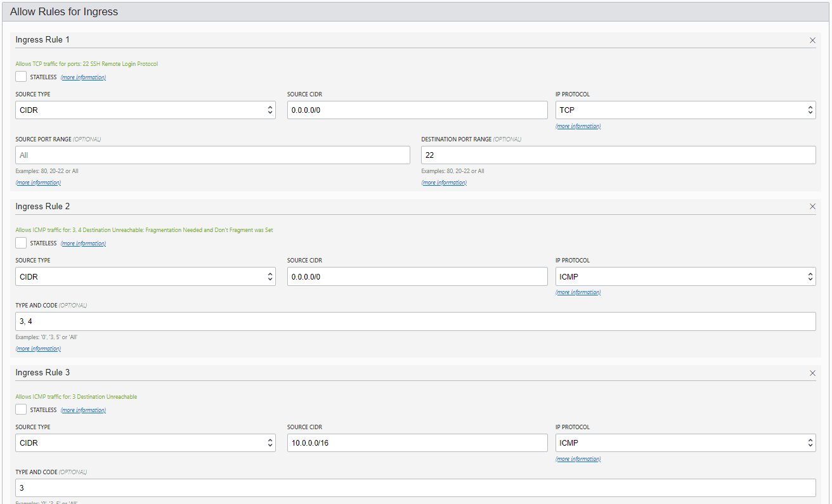View more information under IP Protocol in Rule 1

pos(578,126)
